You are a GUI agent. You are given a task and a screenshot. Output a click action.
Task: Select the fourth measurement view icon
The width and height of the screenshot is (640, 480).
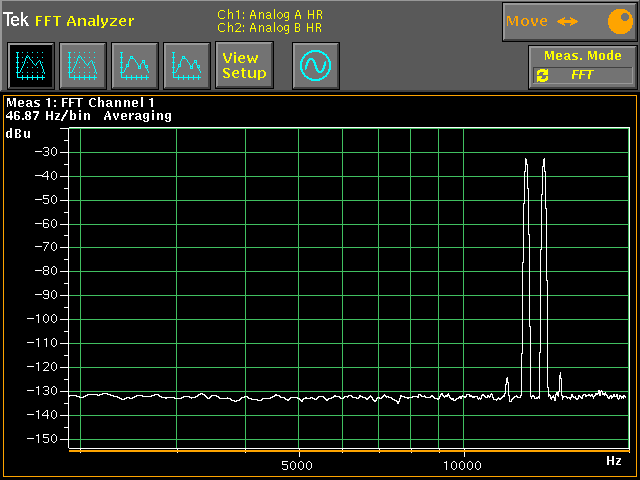pyautogui.click(x=186, y=66)
